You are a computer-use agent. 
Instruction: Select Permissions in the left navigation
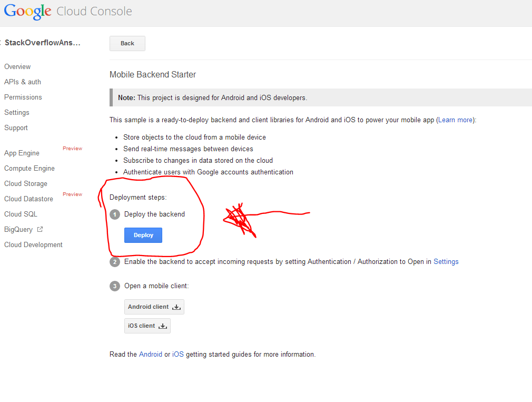[x=23, y=97]
